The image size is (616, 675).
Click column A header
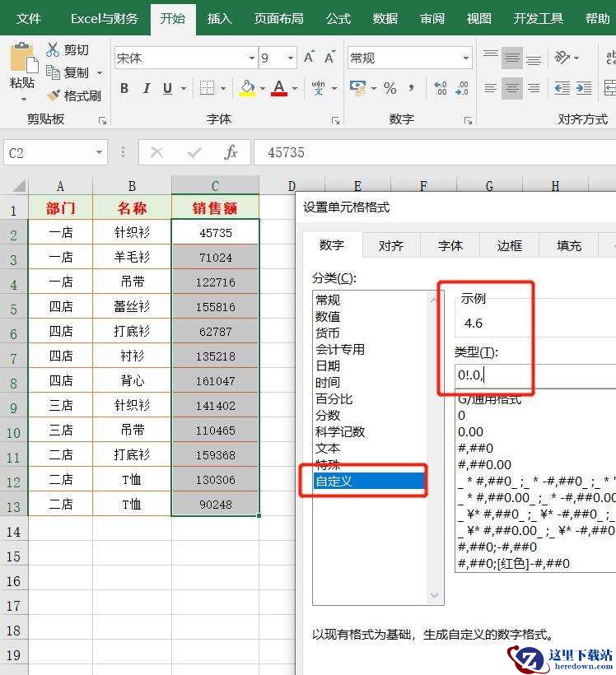click(60, 185)
